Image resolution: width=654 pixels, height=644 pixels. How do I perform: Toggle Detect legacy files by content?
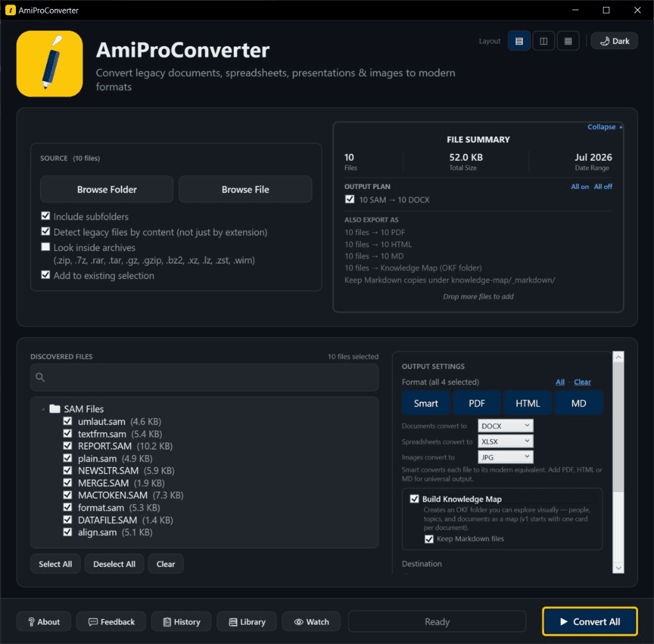coord(45,231)
